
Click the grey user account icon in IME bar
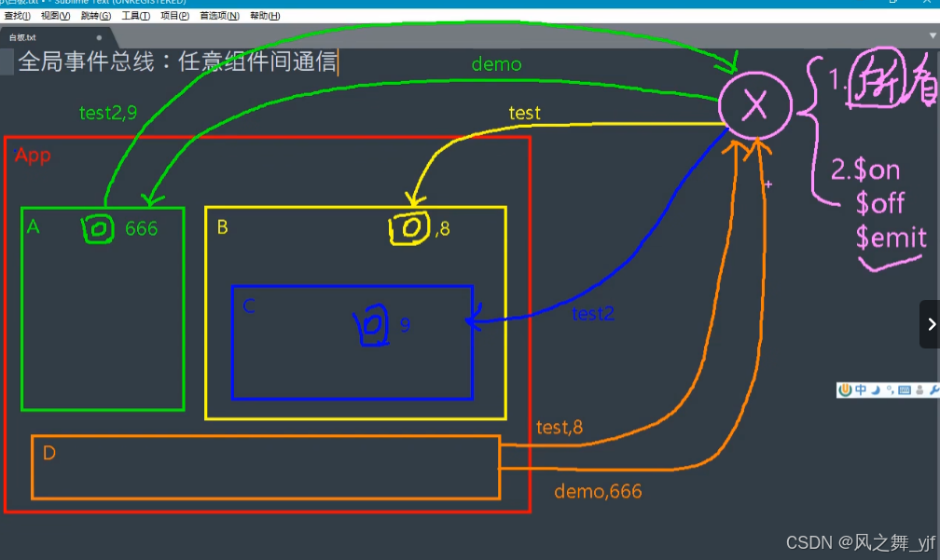(x=919, y=389)
